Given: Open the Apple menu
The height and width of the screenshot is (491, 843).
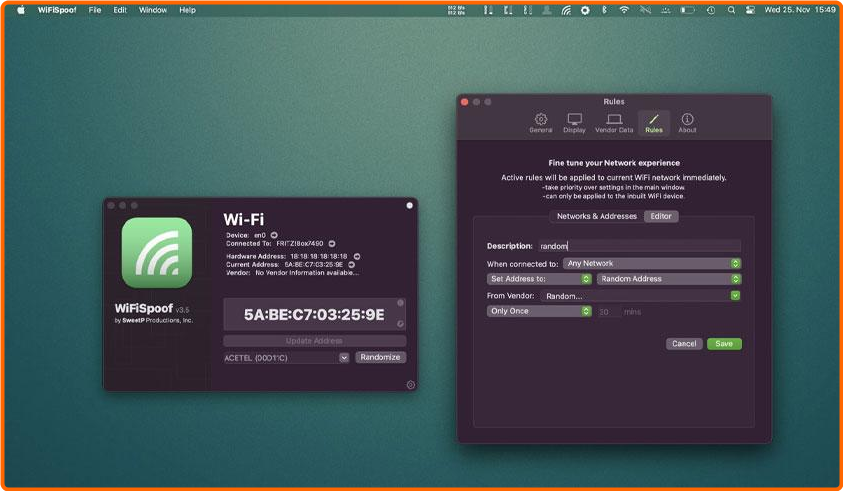Looking at the screenshot, I should tap(21, 10).
